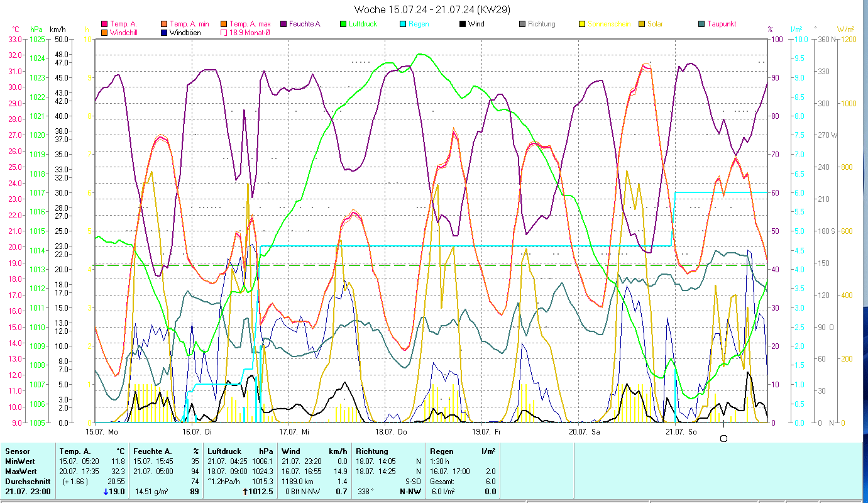Click the dark blue Windböen legend swatch

pos(163,32)
